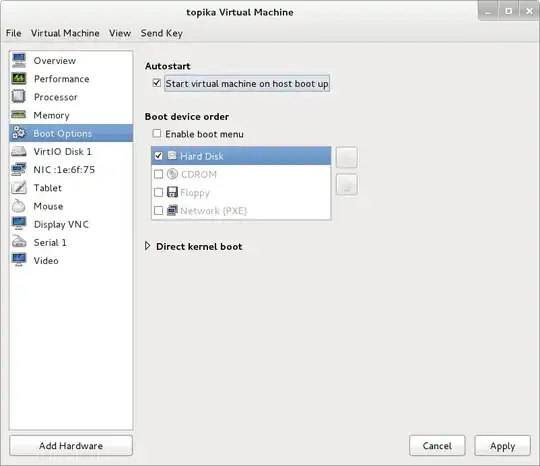Open the VirtIO Disk 1 drive icon
540x466 pixels.
(19, 151)
